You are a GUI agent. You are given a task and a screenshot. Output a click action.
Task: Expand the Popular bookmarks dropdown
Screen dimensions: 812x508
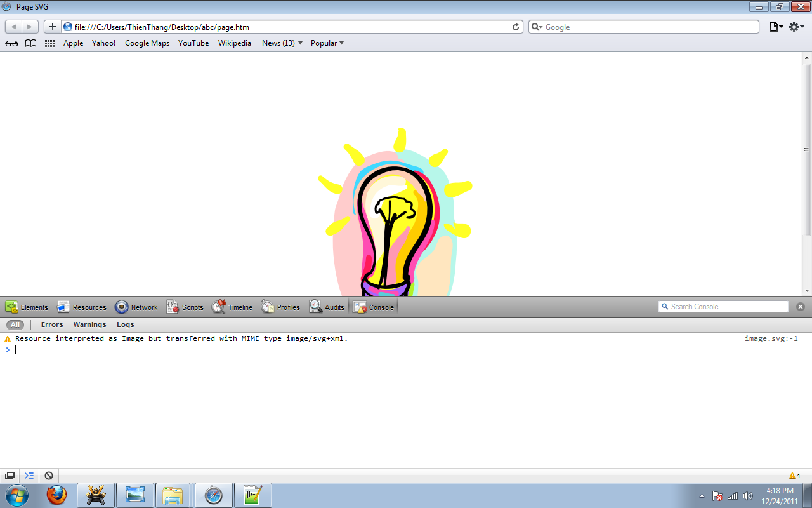pos(327,43)
